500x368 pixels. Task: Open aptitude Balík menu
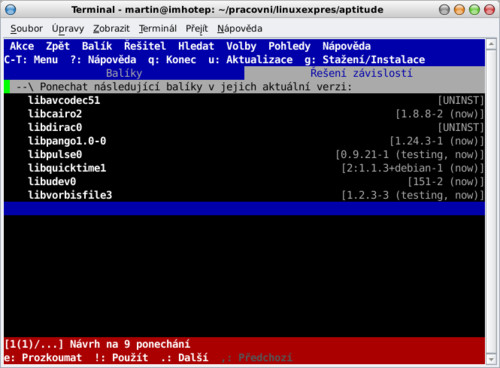click(97, 46)
